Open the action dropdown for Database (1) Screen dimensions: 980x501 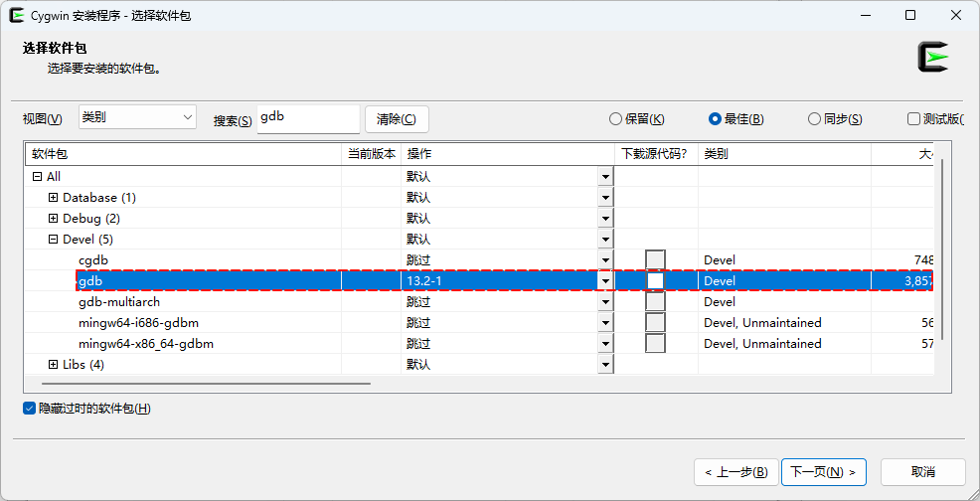pos(605,198)
